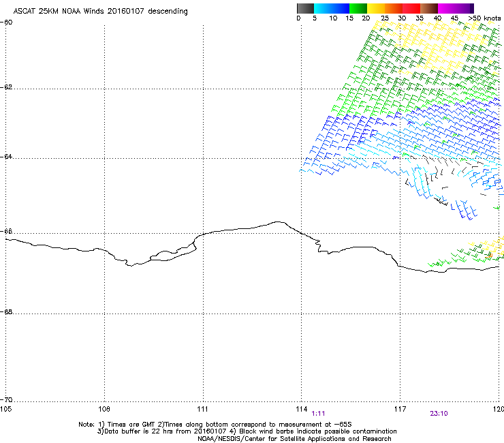Click the latitude label '-60'

click(6, 22)
